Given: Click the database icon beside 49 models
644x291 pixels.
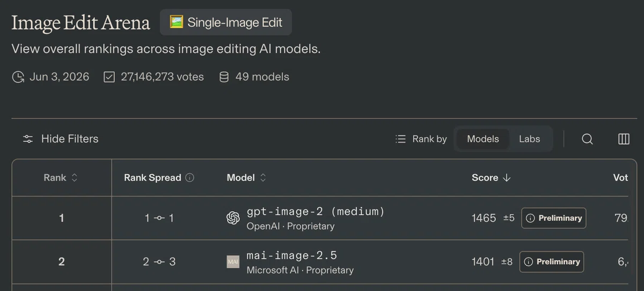Looking at the screenshot, I should 224,77.
